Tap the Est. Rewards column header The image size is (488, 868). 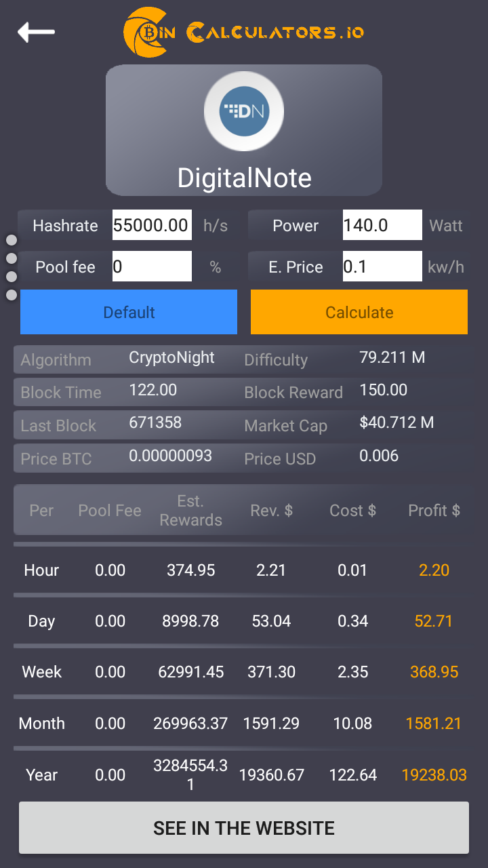(x=190, y=511)
